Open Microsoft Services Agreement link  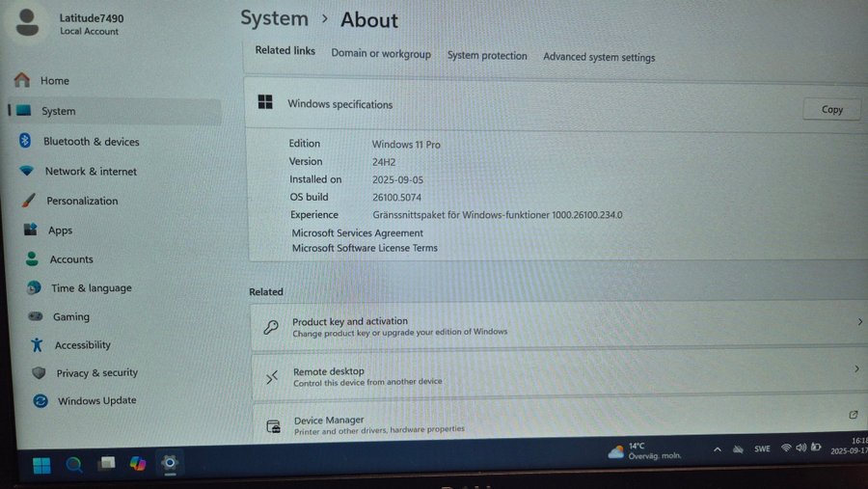(357, 233)
